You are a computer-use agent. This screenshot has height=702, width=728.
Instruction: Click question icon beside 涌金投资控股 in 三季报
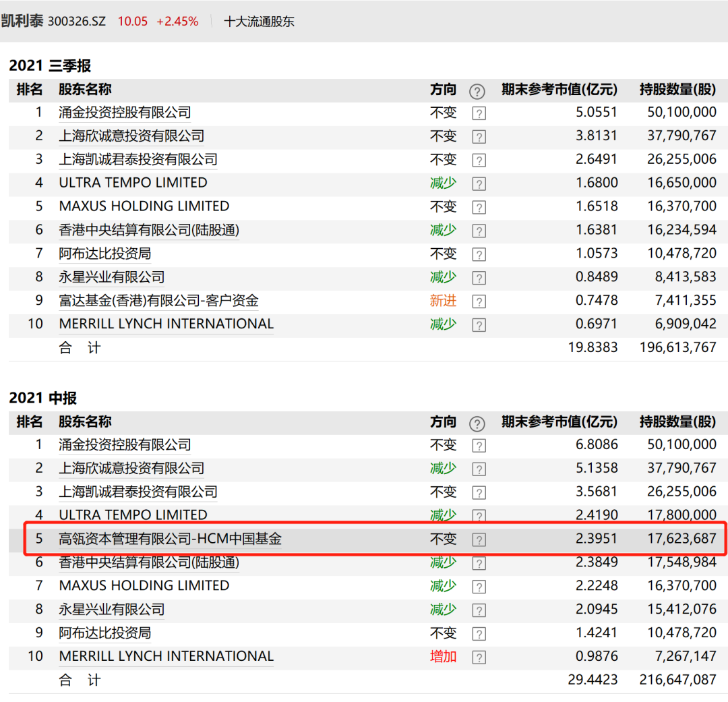click(x=479, y=113)
